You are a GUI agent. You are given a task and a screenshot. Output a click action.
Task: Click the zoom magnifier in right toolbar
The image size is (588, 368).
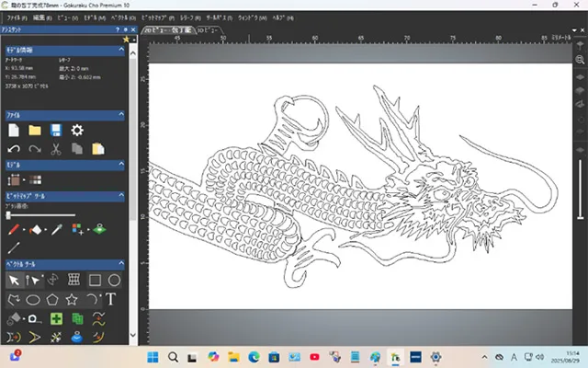[581, 59]
